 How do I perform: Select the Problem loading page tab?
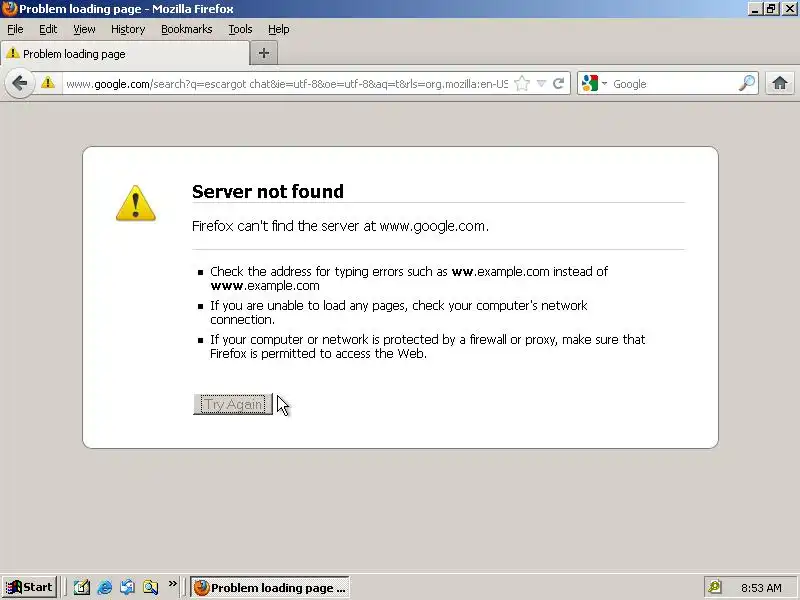[x=125, y=54]
